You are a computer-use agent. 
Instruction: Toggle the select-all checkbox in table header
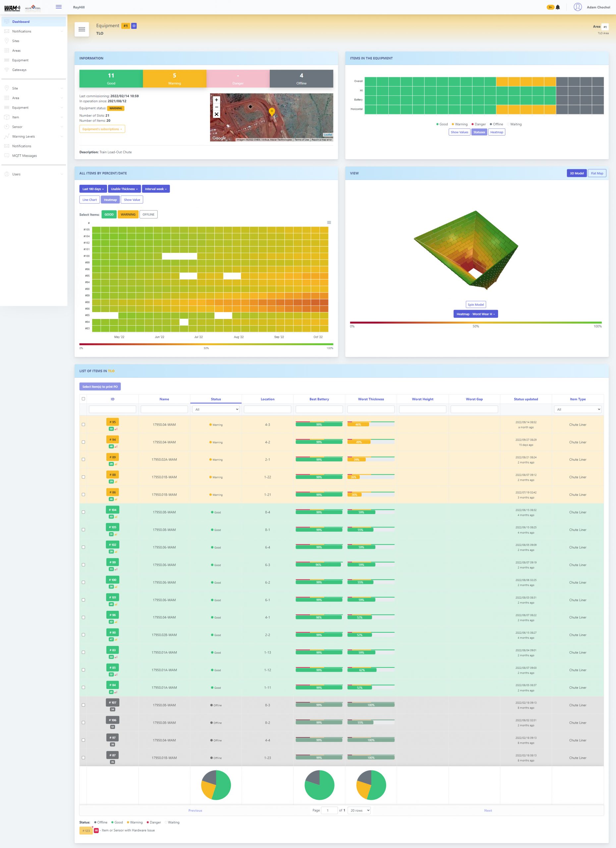[x=84, y=398]
